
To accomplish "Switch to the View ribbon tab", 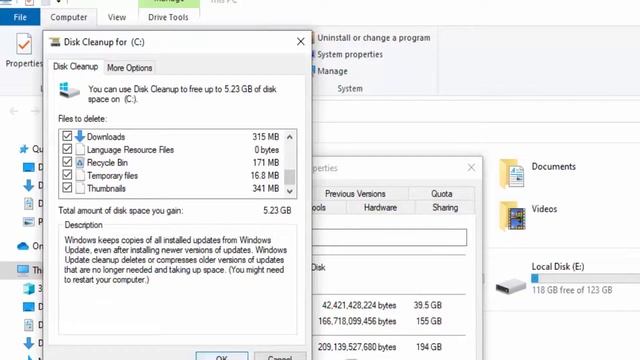I will (x=117, y=17).
